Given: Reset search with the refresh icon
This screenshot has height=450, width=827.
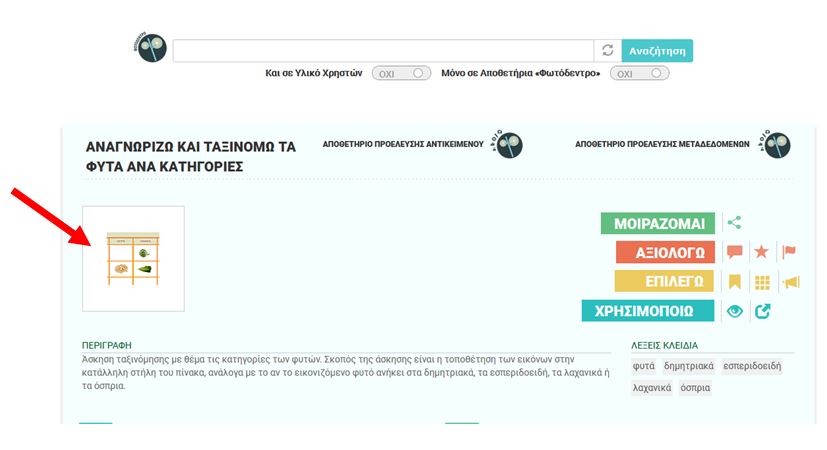Looking at the screenshot, I should 607,51.
